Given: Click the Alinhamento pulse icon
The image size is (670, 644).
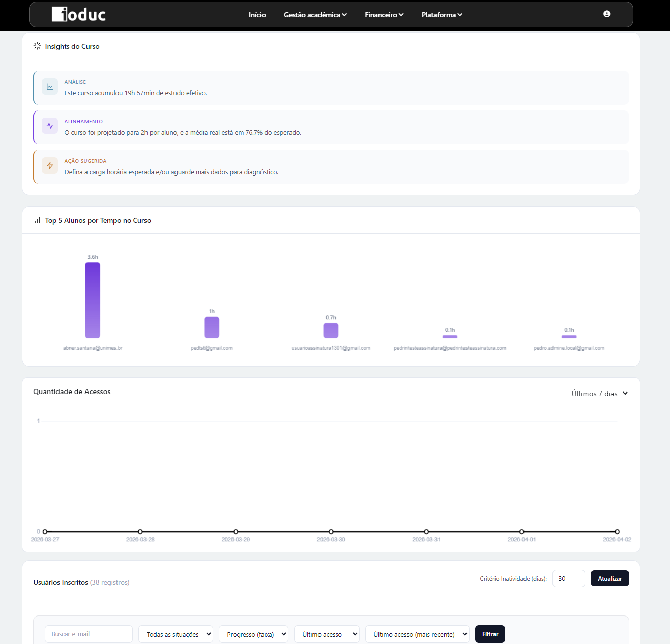Looking at the screenshot, I should pos(50,126).
